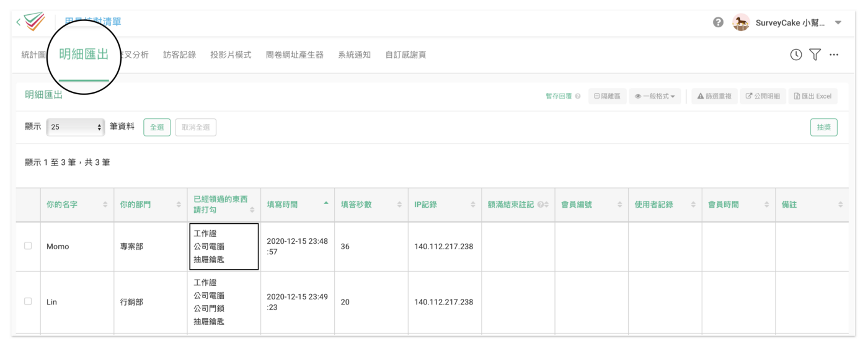Click the 全選 select all button
The height and width of the screenshot is (346, 868).
[157, 127]
